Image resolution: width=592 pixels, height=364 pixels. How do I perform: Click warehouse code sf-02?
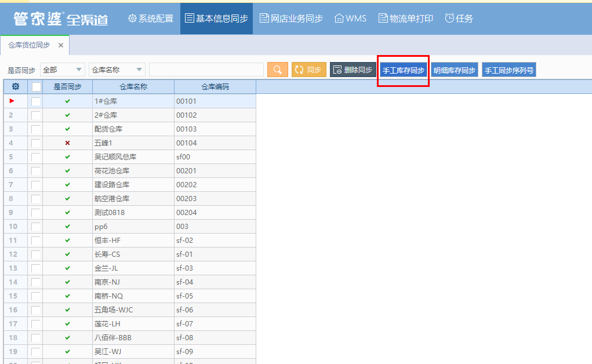coord(184,241)
